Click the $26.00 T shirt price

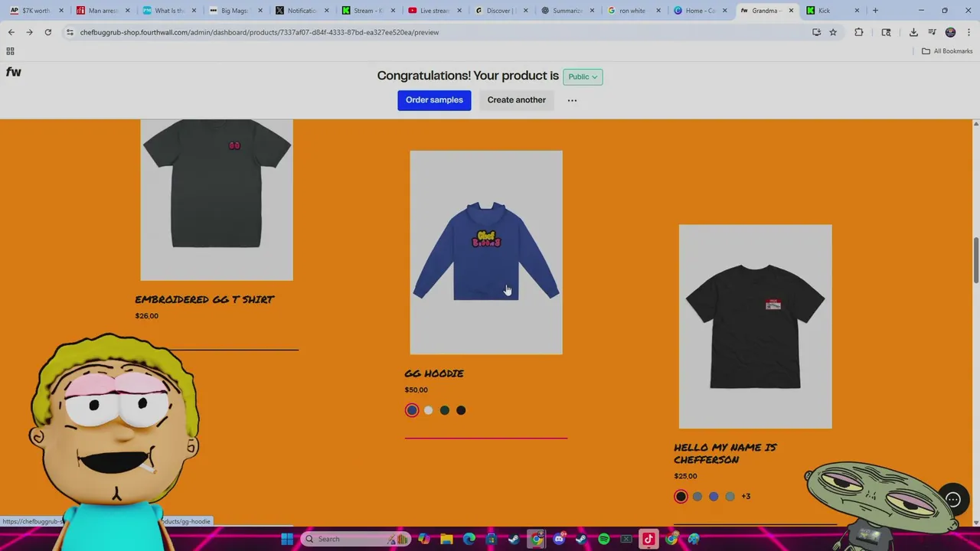[146, 316]
